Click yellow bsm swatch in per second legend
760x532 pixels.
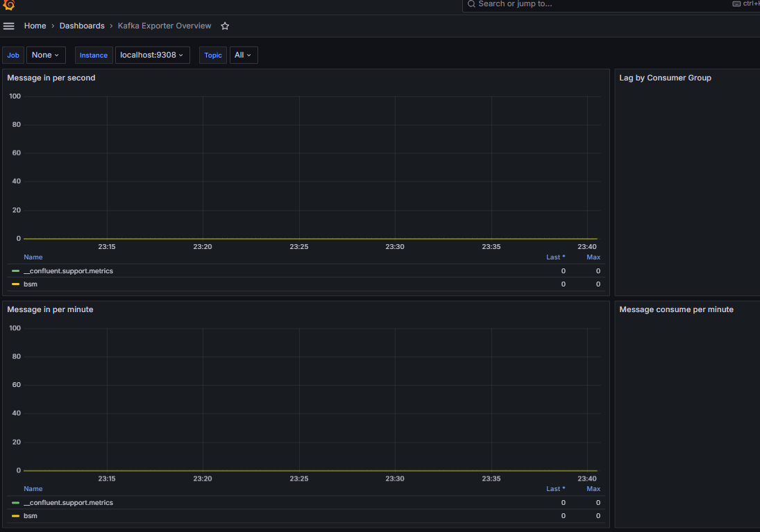[x=15, y=284]
